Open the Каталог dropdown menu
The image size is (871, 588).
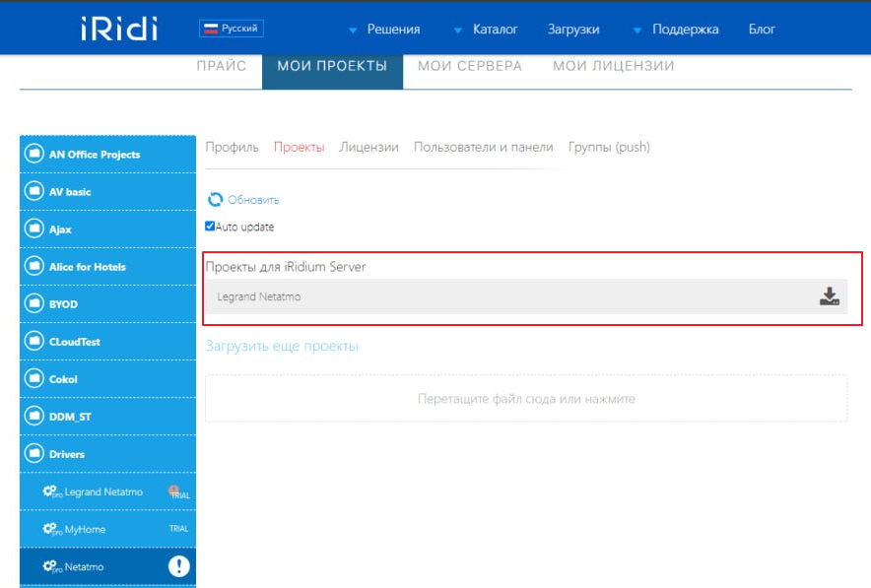486,30
